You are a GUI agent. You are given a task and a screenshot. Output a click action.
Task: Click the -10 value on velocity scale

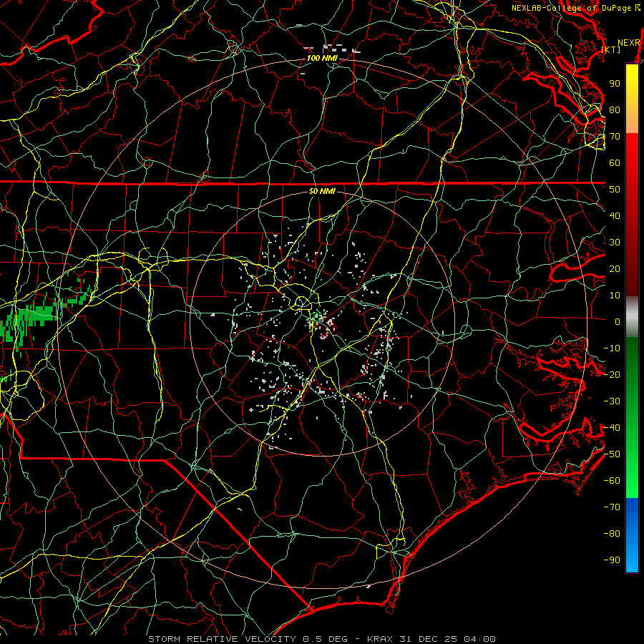(x=612, y=348)
